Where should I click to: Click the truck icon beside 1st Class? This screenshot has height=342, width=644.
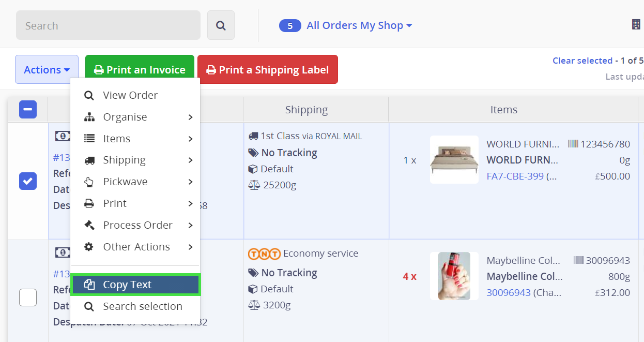pos(253,136)
